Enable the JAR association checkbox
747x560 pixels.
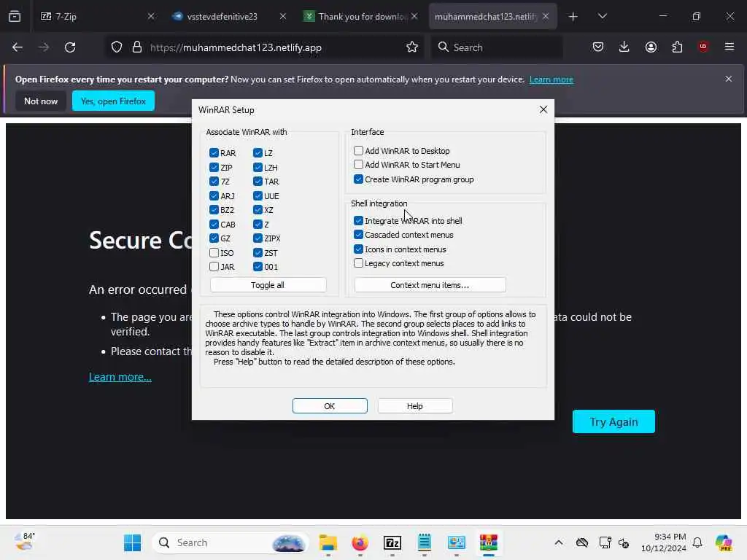(214, 267)
